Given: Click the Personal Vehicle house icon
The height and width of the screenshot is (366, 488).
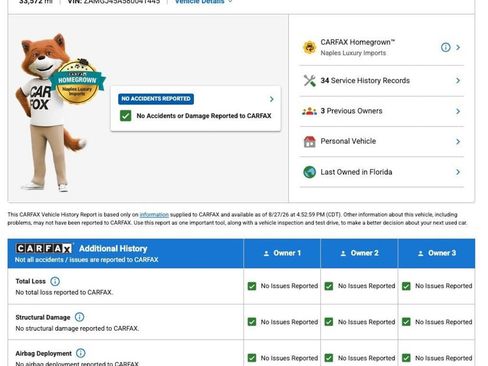Looking at the screenshot, I should click(309, 141).
